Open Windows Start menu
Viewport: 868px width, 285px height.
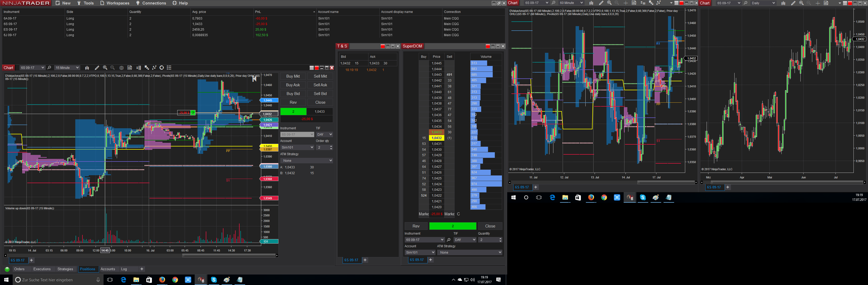[x=6, y=280]
